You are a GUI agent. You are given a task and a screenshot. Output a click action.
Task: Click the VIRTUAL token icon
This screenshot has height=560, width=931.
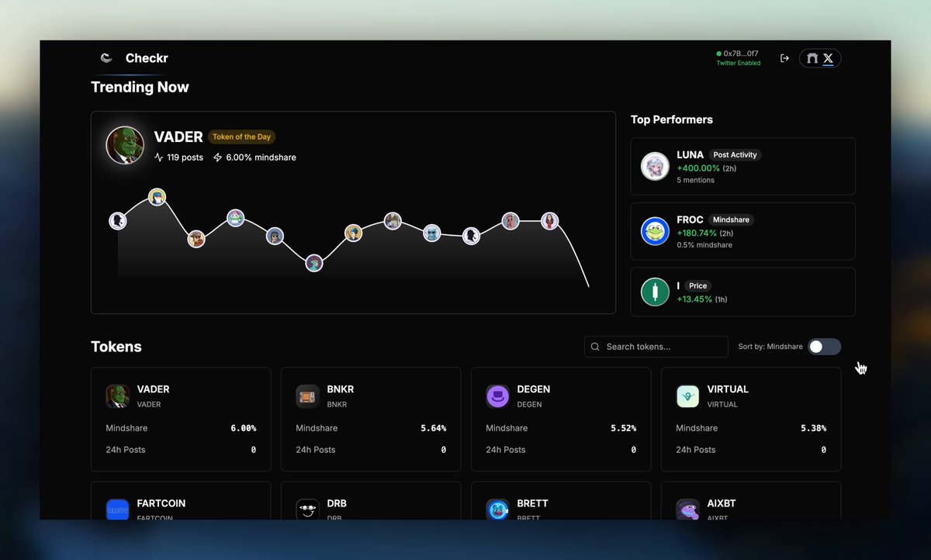[x=688, y=396]
